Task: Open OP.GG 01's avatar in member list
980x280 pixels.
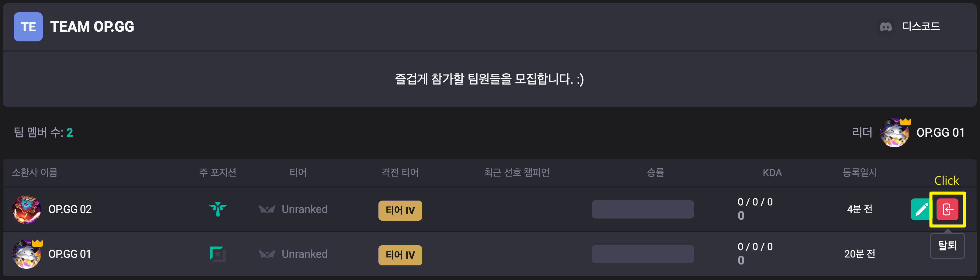Action: pyautogui.click(x=26, y=254)
